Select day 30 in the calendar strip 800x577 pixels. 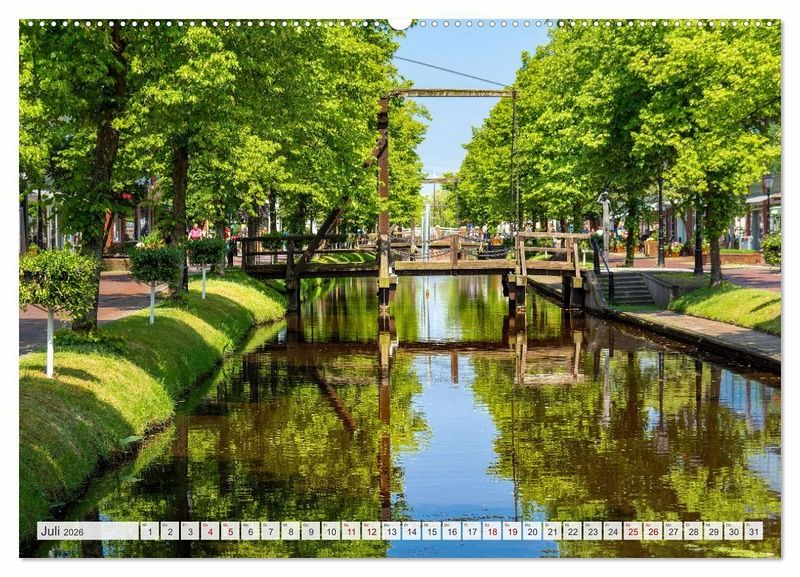(734, 531)
